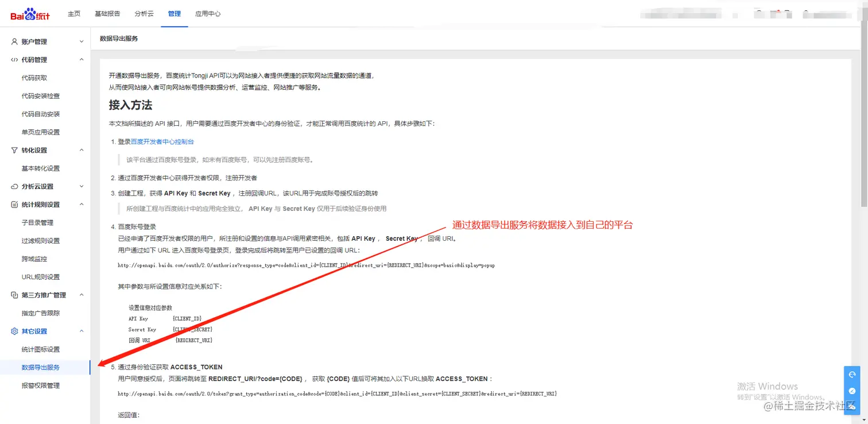Click the 其它设置 section label

click(34, 332)
